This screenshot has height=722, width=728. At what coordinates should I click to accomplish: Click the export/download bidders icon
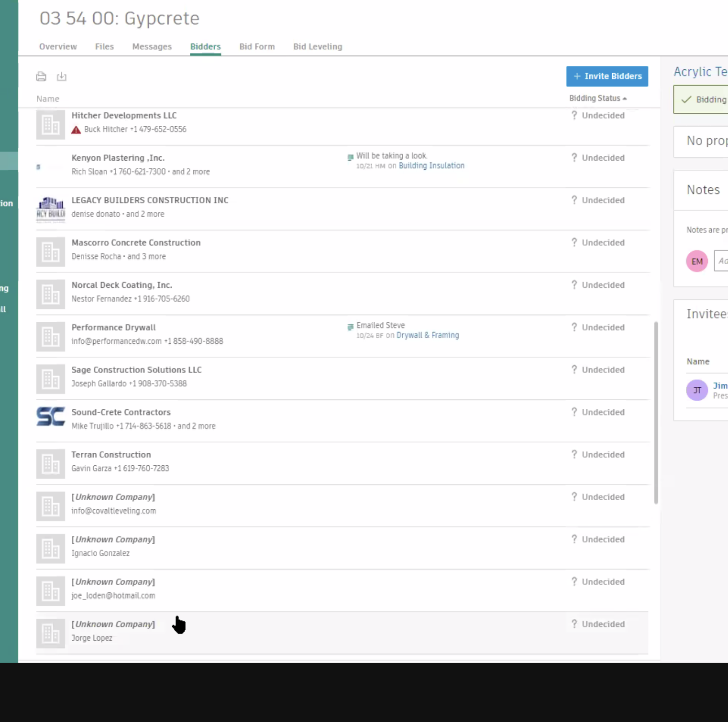62,77
